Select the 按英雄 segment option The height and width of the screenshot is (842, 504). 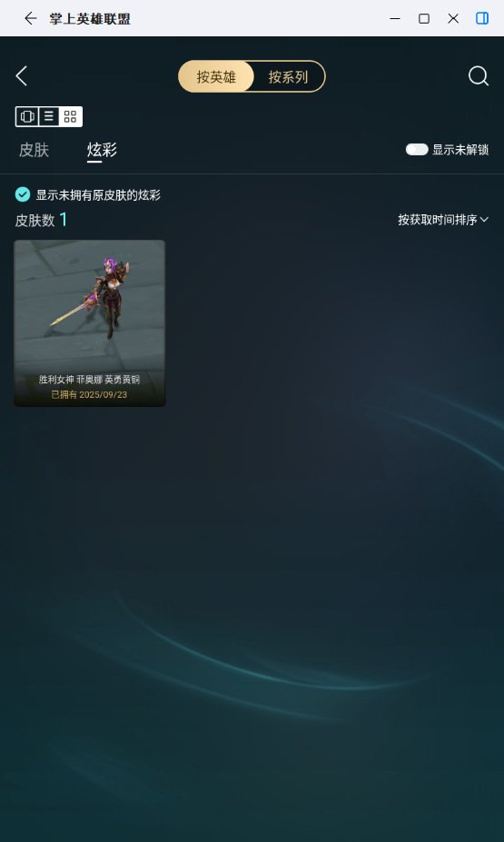point(216,77)
